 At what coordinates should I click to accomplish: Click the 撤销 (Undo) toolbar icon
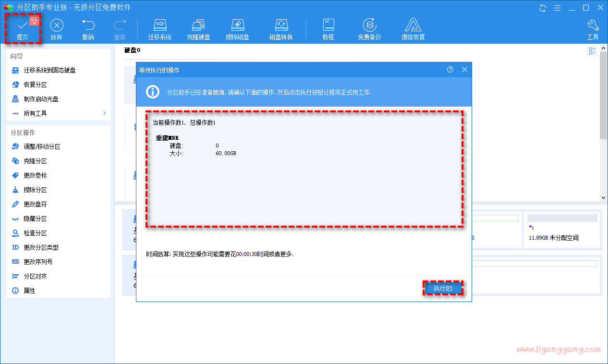tap(88, 29)
